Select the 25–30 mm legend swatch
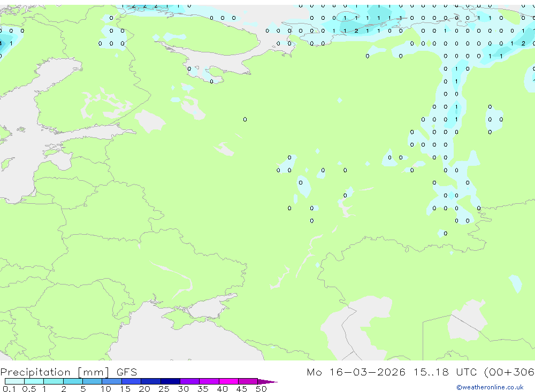535x392 pixels. pos(170,381)
